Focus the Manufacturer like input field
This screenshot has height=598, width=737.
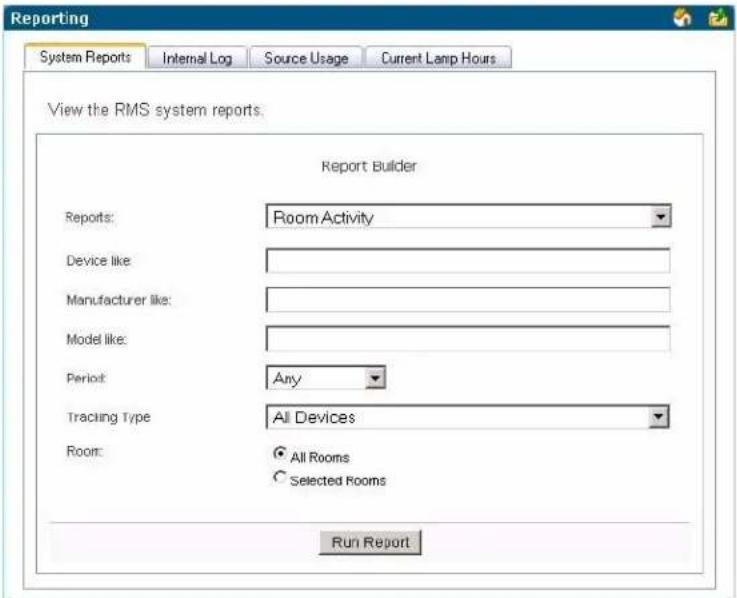(468, 300)
